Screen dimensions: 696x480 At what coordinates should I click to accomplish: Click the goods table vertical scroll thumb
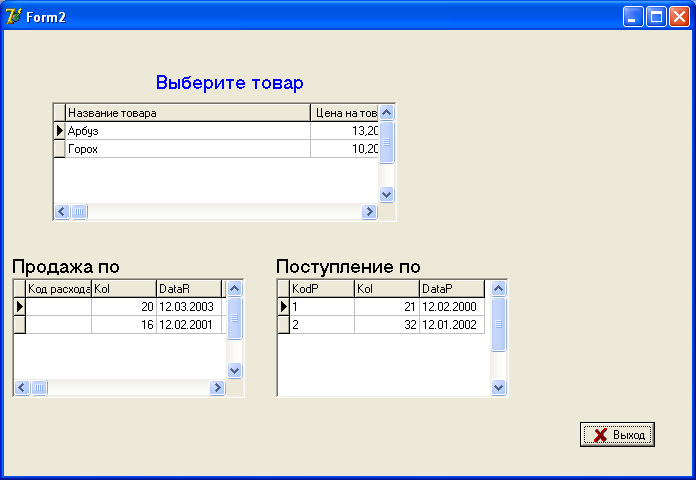387,142
